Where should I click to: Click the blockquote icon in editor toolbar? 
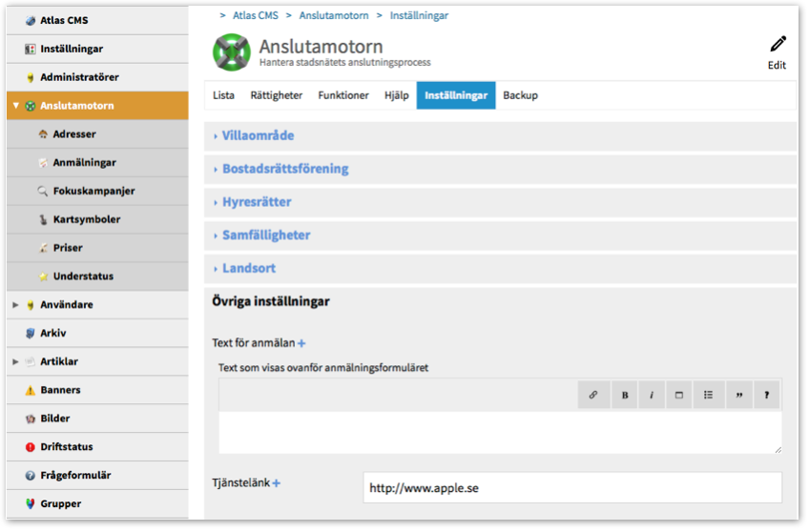tap(739, 395)
